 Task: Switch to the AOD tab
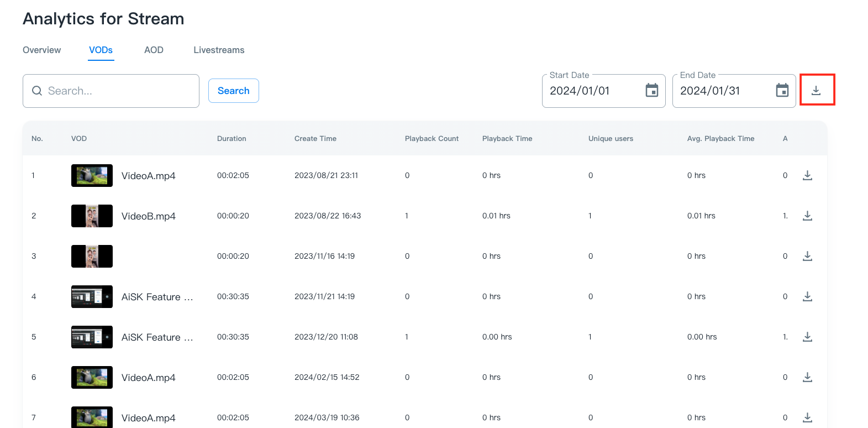click(x=154, y=50)
